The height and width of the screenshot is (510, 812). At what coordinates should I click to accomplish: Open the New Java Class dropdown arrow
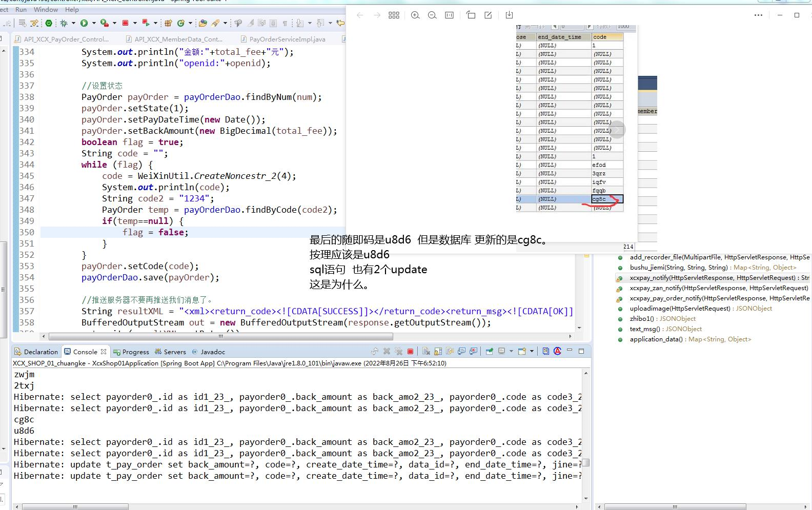click(x=190, y=23)
